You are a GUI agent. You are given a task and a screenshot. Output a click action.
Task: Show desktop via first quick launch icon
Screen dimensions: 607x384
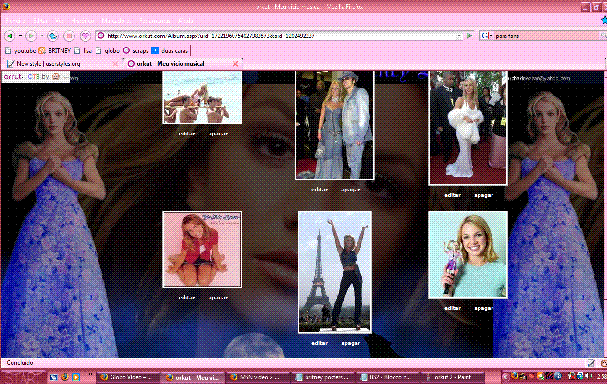point(53,377)
